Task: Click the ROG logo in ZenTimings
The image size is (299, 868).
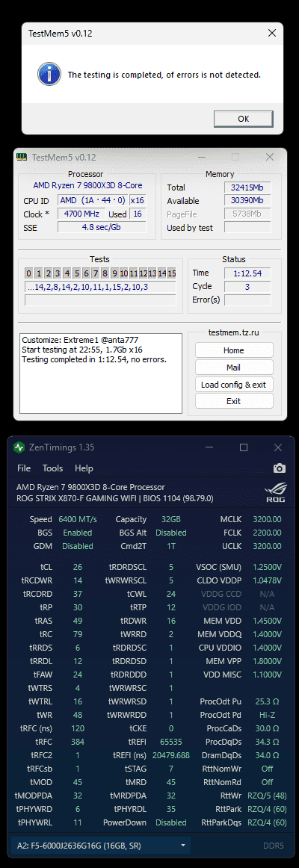Action: click(x=275, y=493)
